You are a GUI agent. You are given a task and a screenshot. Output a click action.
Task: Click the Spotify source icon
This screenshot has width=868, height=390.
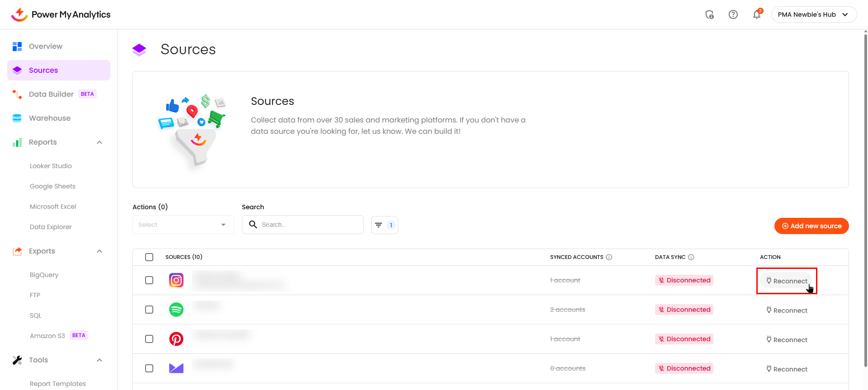coord(176,310)
